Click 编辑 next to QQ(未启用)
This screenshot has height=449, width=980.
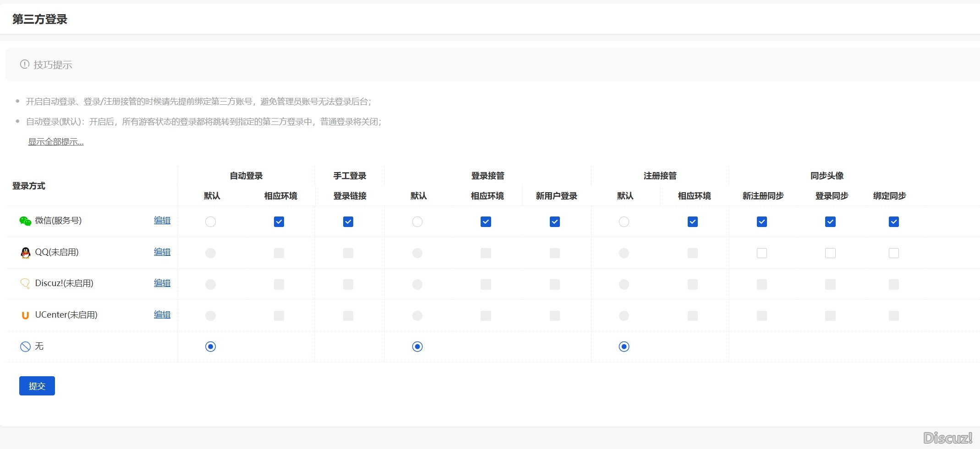(x=162, y=252)
